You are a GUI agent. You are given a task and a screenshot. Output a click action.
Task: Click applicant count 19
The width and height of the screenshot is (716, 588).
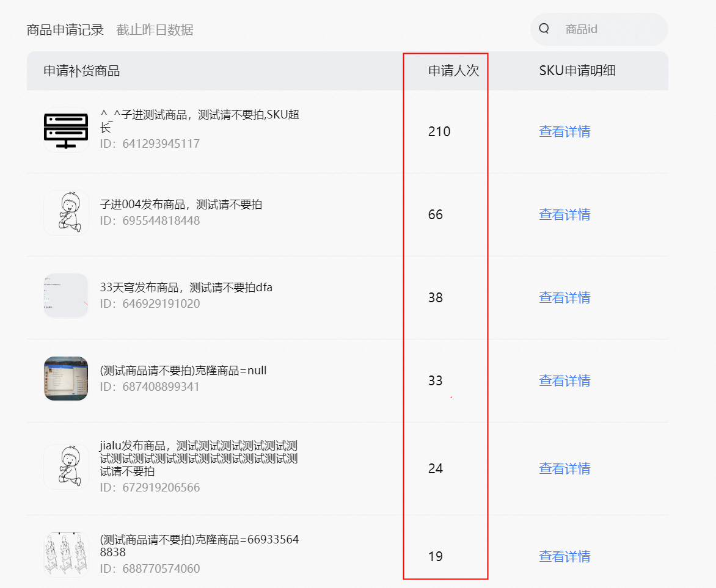click(435, 556)
